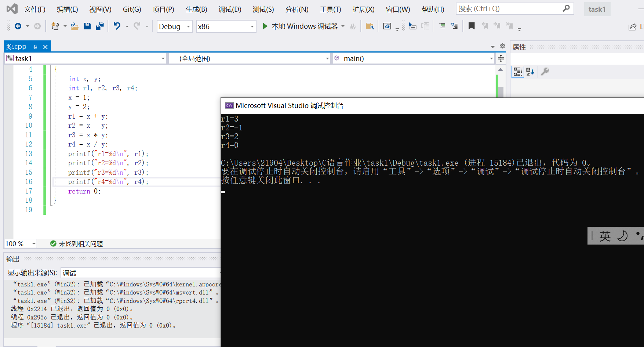Click the Find in Files icon

pos(370,26)
